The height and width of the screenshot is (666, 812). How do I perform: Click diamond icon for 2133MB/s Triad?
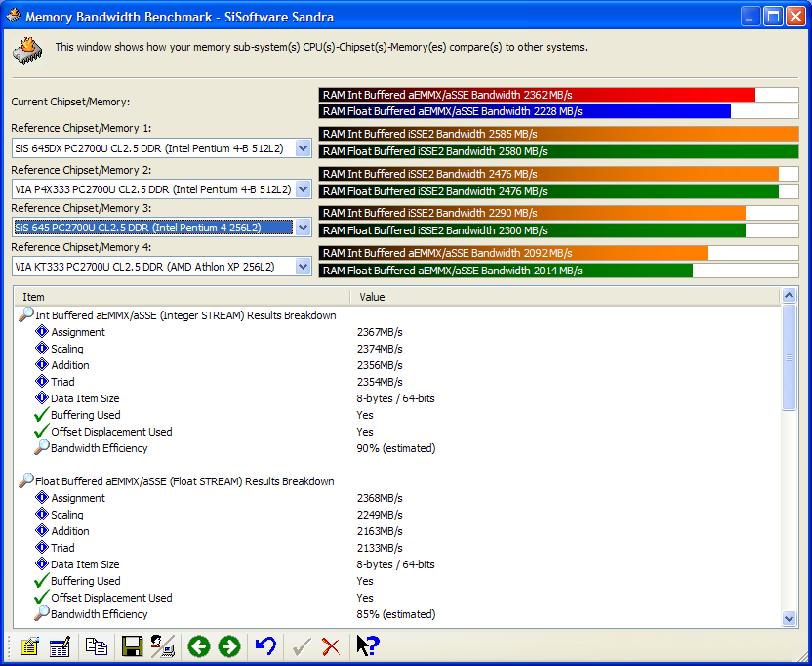42,547
